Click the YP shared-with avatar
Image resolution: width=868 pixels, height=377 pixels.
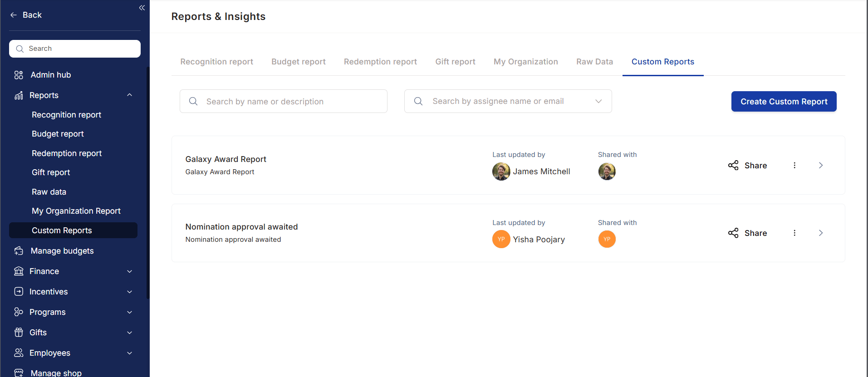607,239
